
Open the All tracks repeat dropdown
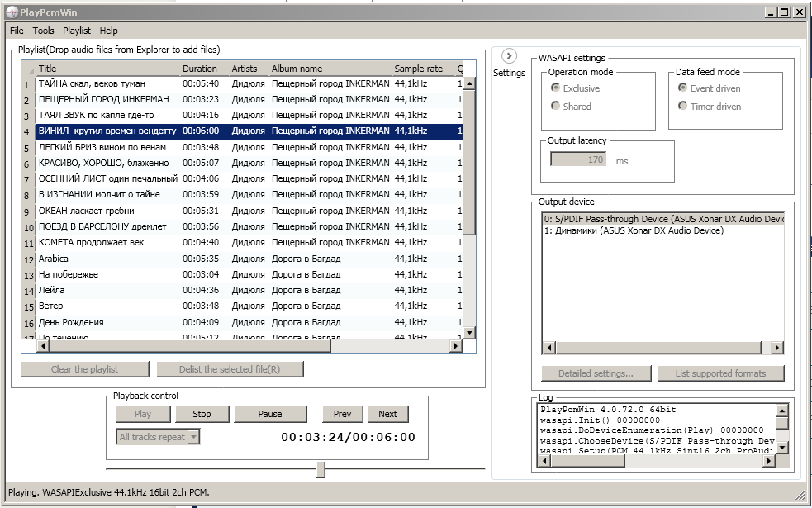pos(194,437)
